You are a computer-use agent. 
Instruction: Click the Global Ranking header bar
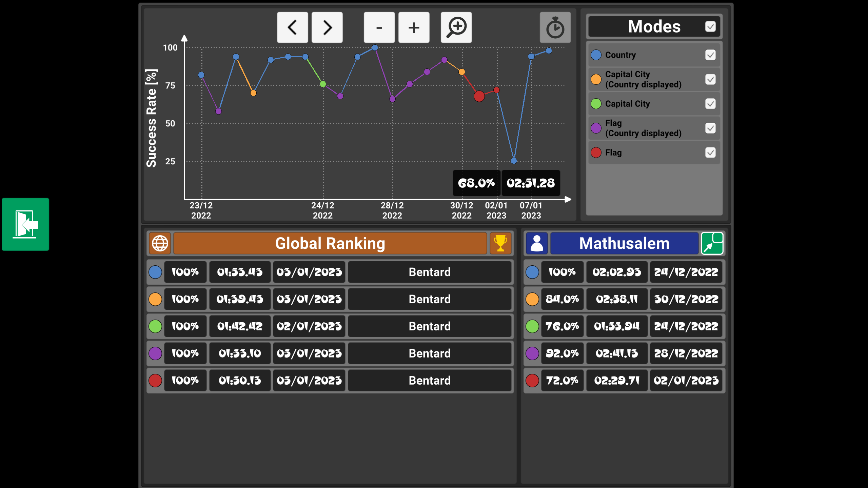click(x=330, y=243)
